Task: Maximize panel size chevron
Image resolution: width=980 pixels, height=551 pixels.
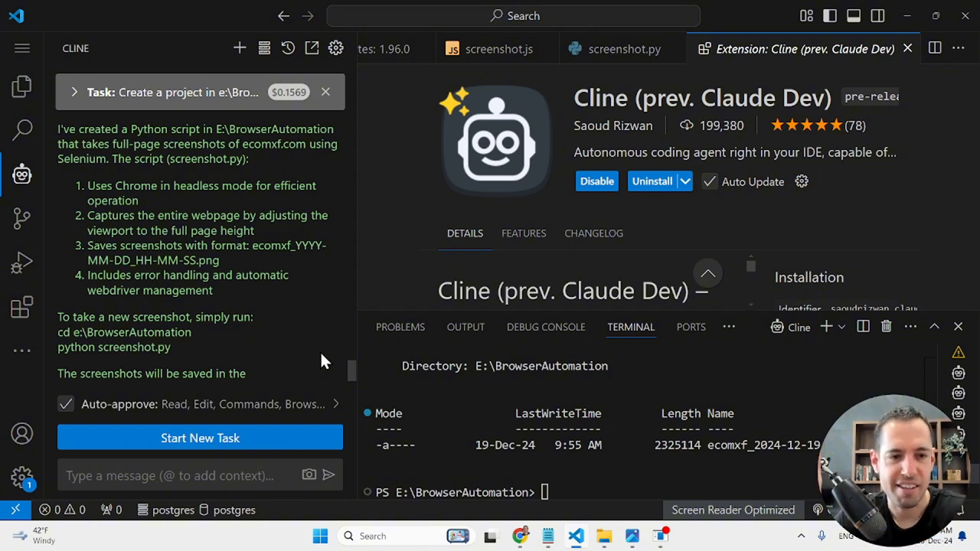Action: pos(934,327)
